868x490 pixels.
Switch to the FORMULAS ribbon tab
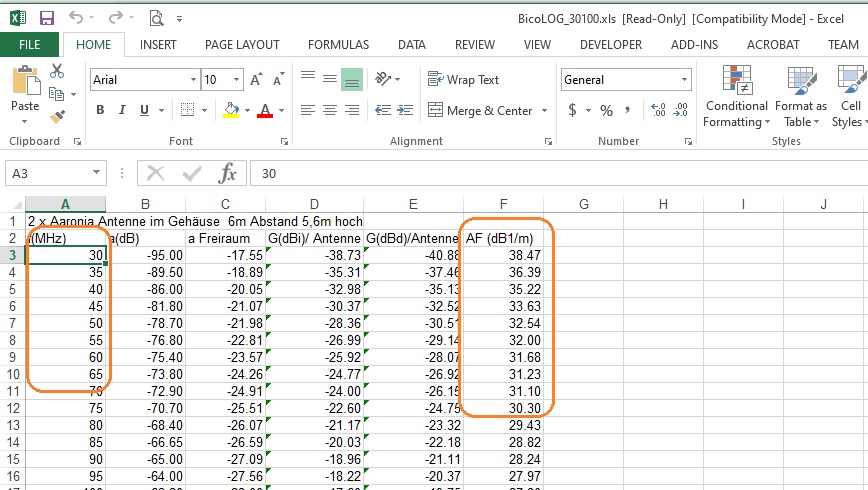338,45
